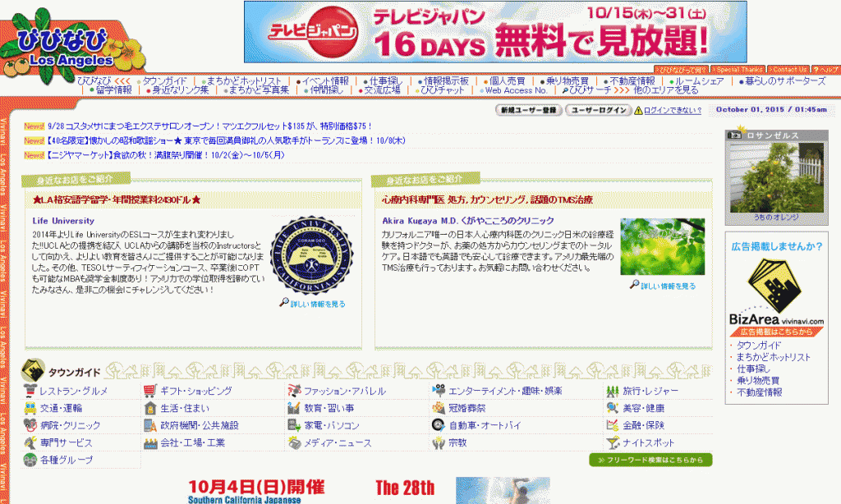Open the education and lessons icon

pyautogui.click(x=294, y=408)
